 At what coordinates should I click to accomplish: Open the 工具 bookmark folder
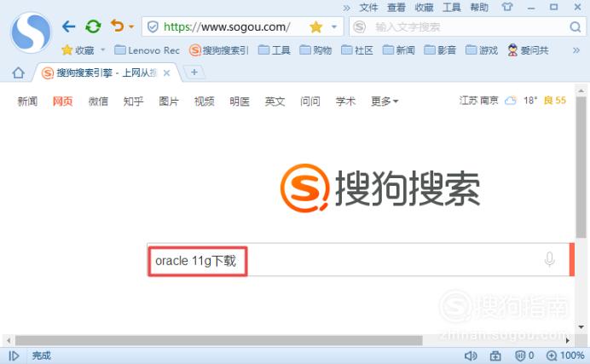(275, 50)
